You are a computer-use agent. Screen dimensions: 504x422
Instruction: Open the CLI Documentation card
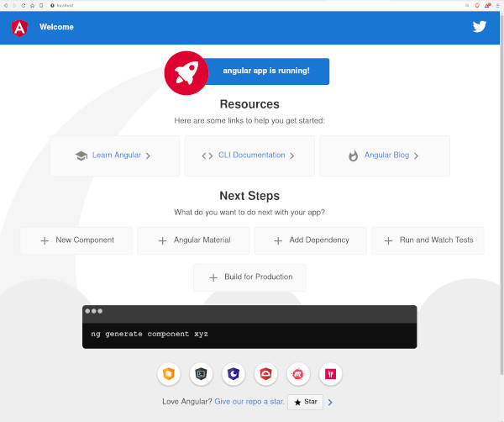(249, 156)
